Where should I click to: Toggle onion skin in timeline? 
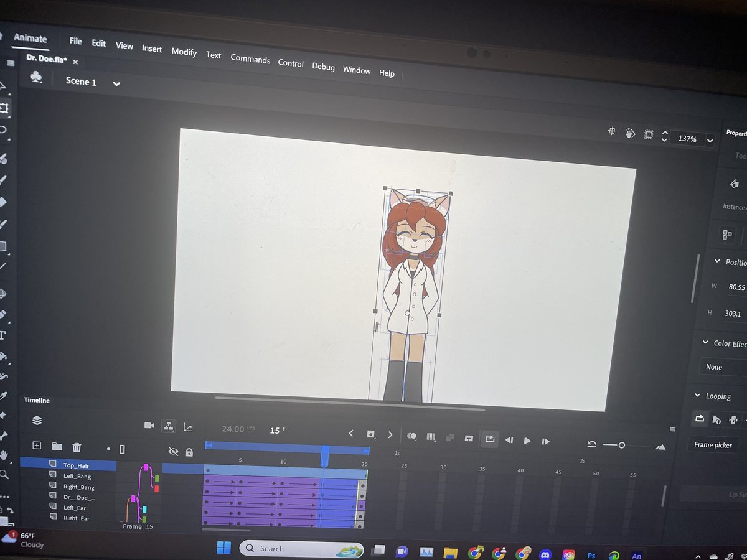pos(412,436)
